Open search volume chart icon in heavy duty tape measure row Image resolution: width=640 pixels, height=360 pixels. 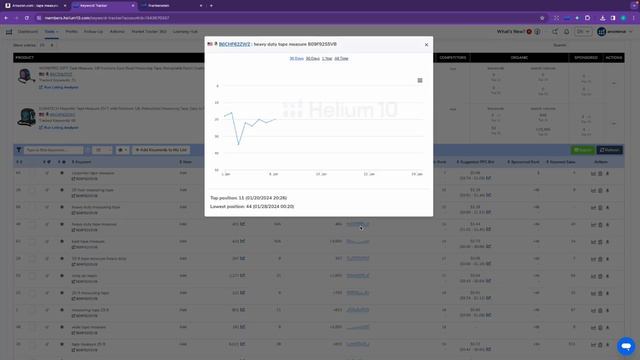[x=242, y=224]
